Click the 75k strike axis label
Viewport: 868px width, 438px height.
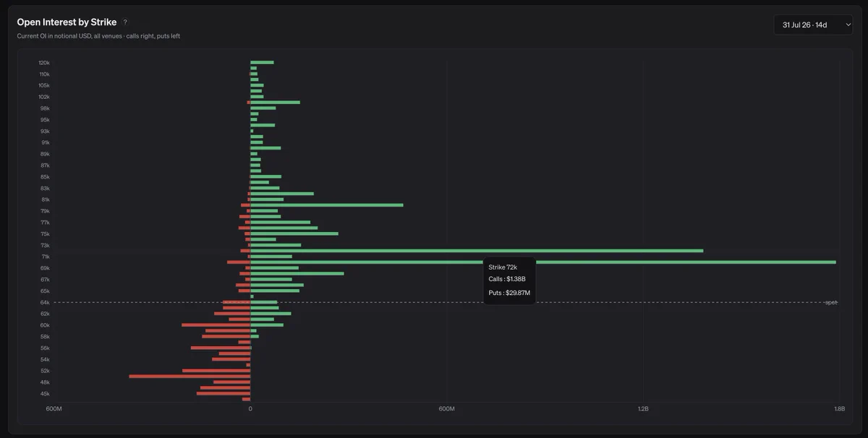point(45,234)
